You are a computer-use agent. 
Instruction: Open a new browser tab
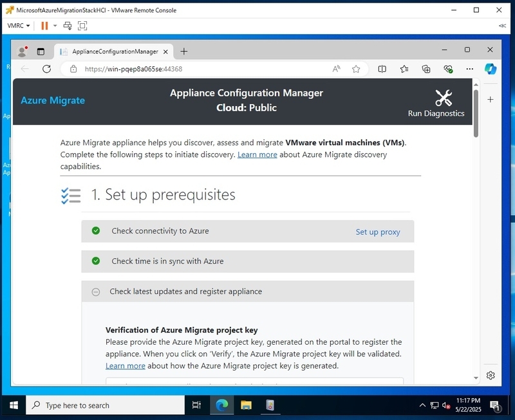pyautogui.click(x=184, y=51)
